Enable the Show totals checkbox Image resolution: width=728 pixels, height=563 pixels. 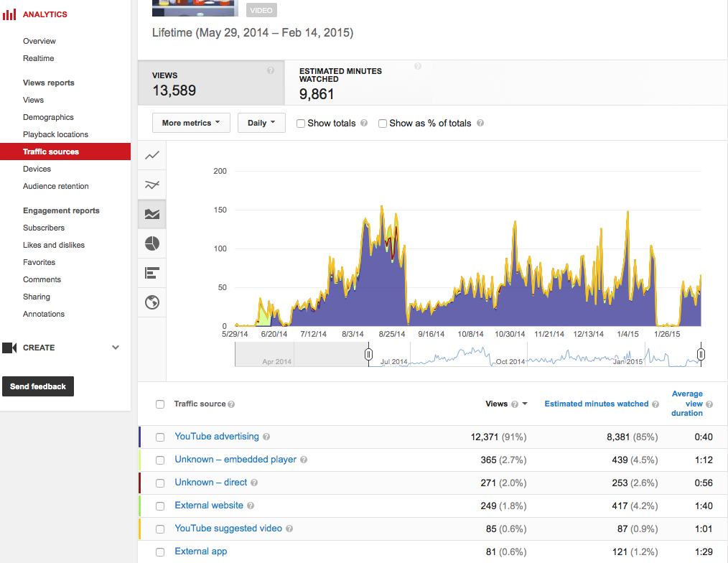click(x=301, y=124)
